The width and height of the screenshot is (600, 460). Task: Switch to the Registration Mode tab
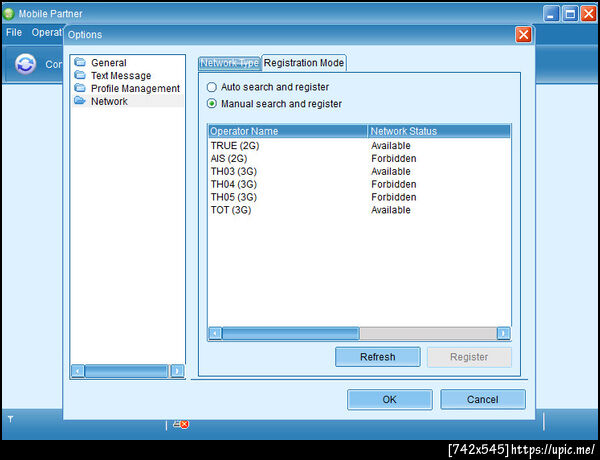point(304,62)
